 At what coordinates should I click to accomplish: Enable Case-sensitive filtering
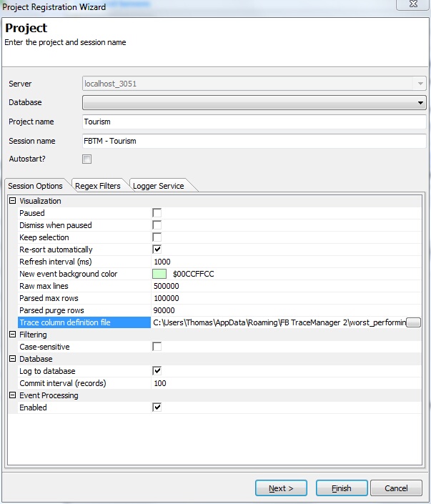[157, 347]
